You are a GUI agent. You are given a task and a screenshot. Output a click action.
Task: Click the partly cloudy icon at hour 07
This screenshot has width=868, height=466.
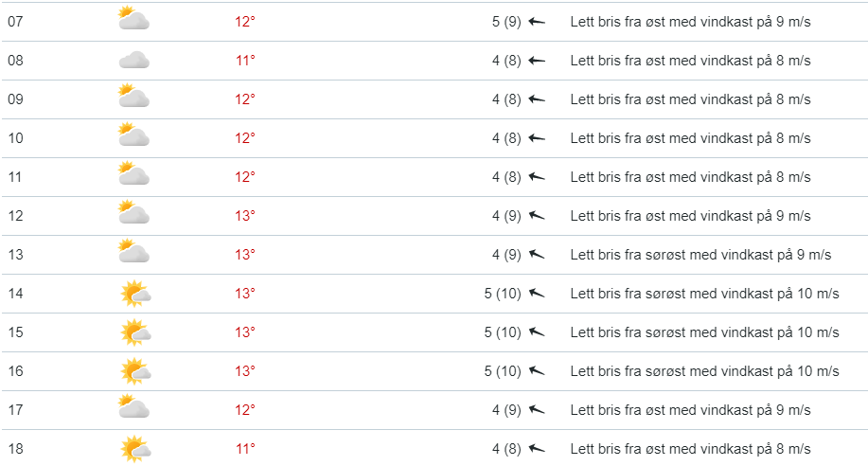134,21
